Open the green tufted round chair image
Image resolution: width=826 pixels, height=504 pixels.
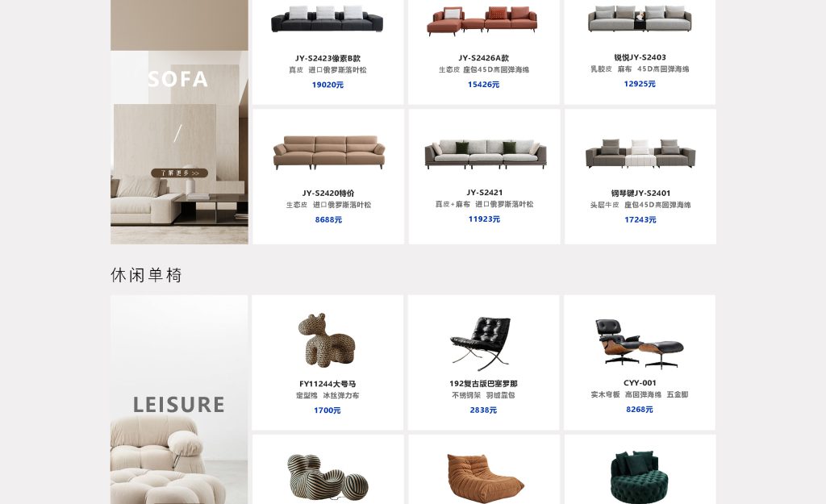tap(639, 477)
